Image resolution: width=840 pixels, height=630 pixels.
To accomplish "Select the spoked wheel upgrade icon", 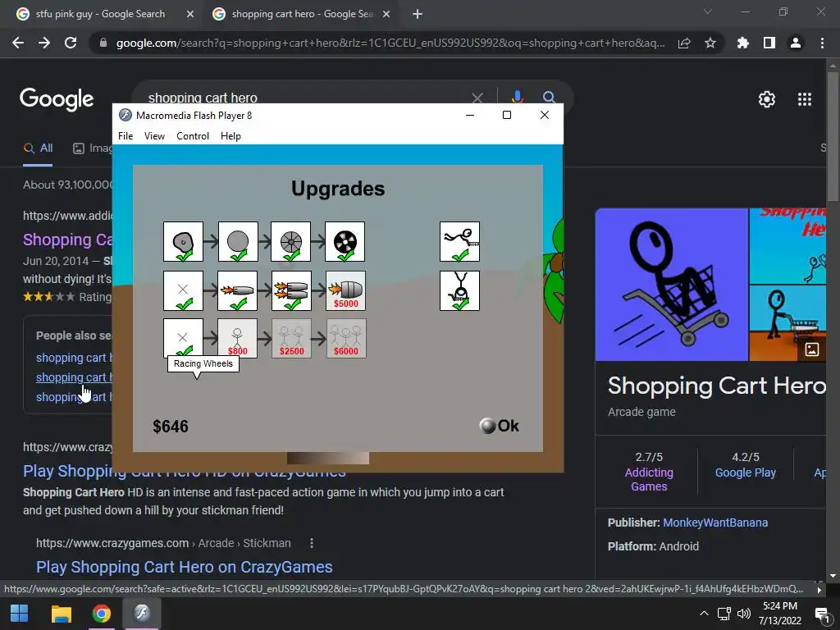I will [291, 242].
